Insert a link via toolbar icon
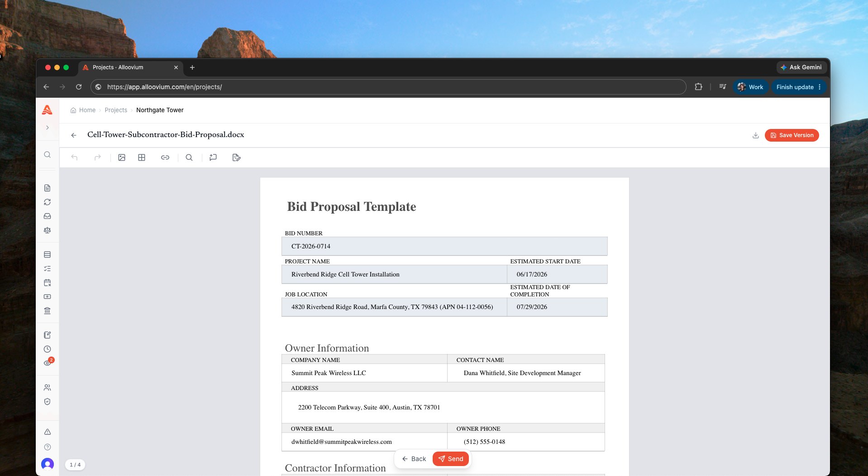 165,157
